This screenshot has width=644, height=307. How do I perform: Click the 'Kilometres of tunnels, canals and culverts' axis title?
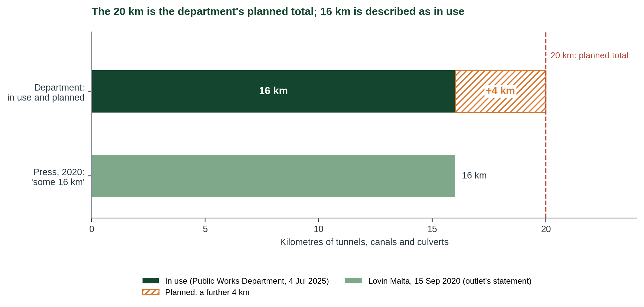pos(364,242)
